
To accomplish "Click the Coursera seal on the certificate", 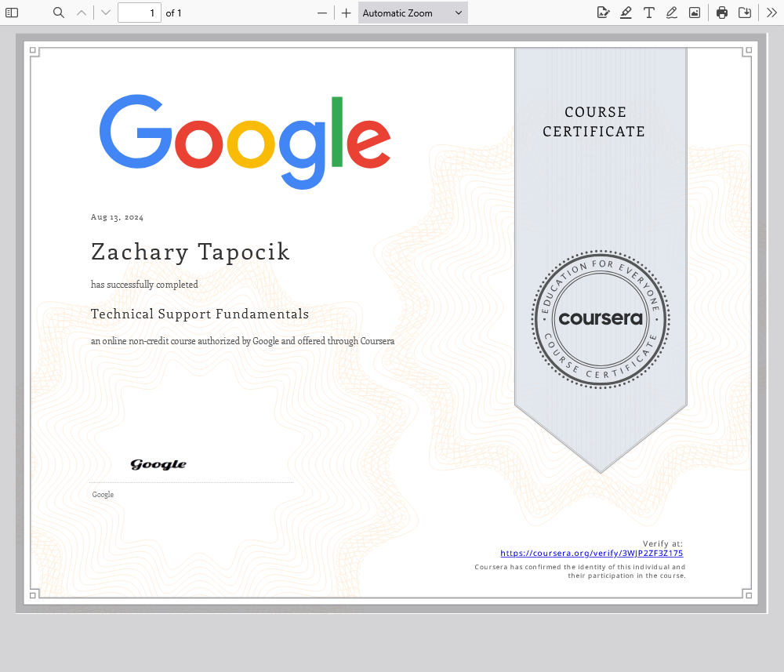I will (x=600, y=318).
